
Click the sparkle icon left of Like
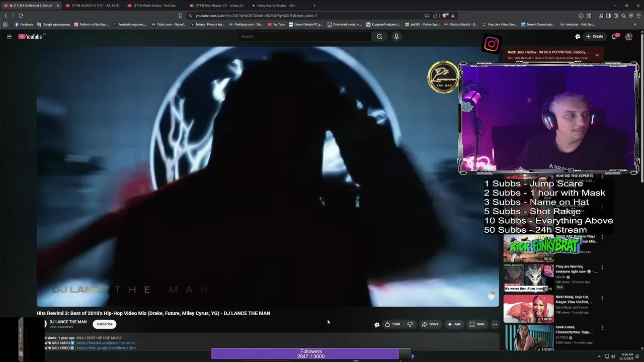coord(377,325)
